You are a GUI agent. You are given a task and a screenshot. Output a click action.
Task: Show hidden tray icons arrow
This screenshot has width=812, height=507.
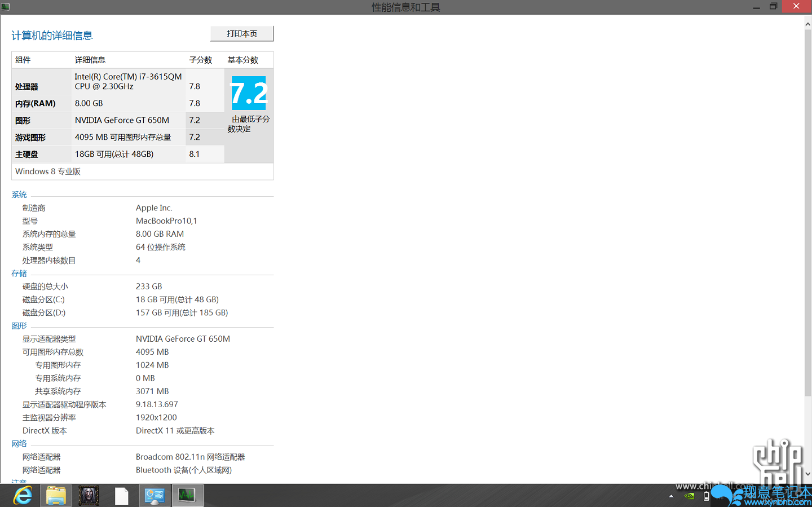pos(671,496)
